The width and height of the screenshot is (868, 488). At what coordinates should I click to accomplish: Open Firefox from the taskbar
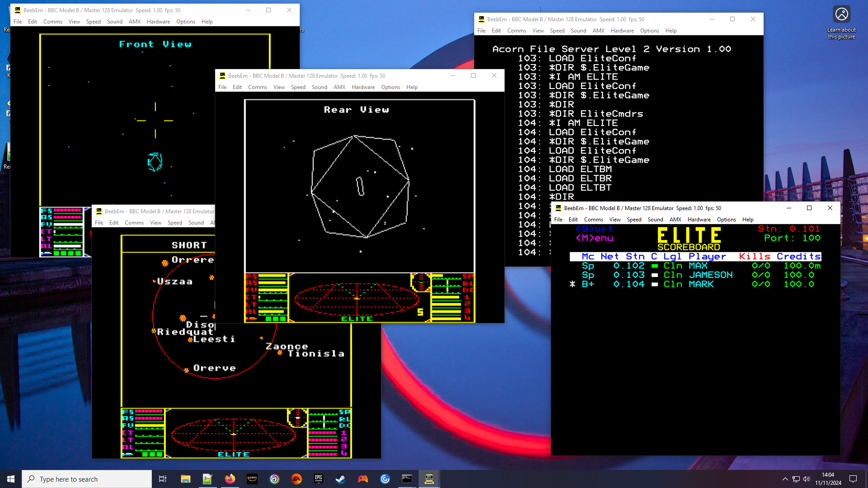click(x=230, y=479)
